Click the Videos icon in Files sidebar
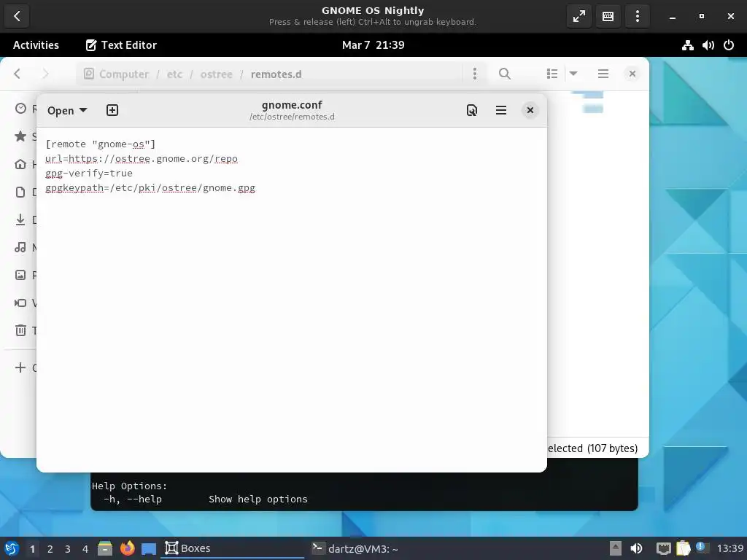 click(20, 303)
